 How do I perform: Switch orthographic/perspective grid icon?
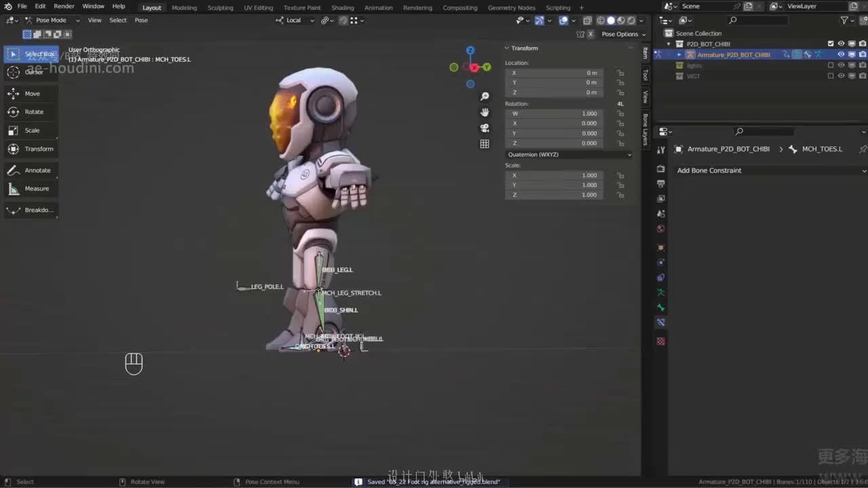point(485,144)
